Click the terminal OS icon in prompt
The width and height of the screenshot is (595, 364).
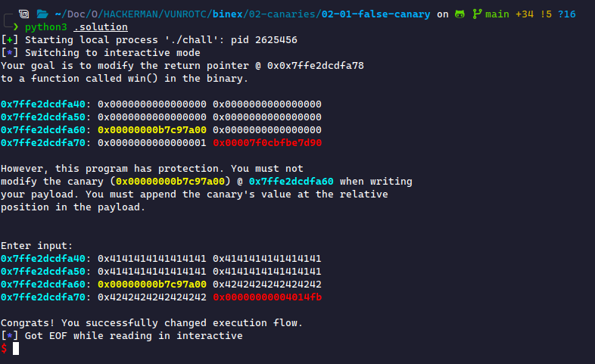click(x=24, y=14)
